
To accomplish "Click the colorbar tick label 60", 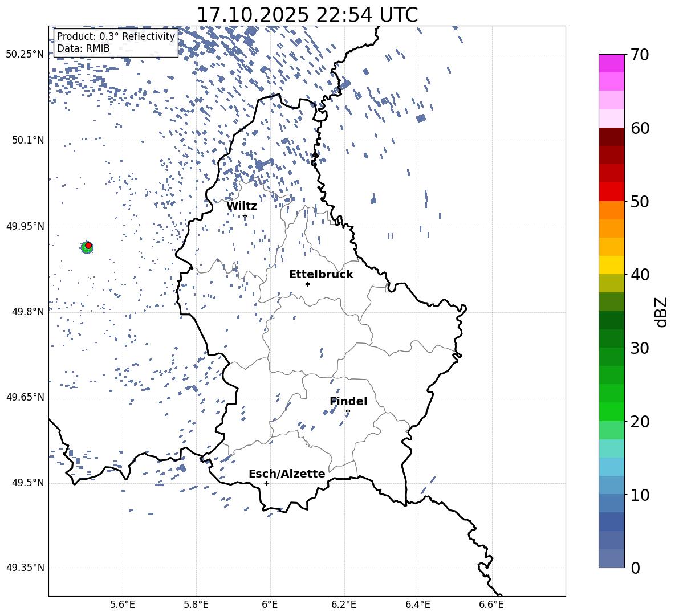I will [x=640, y=128].
